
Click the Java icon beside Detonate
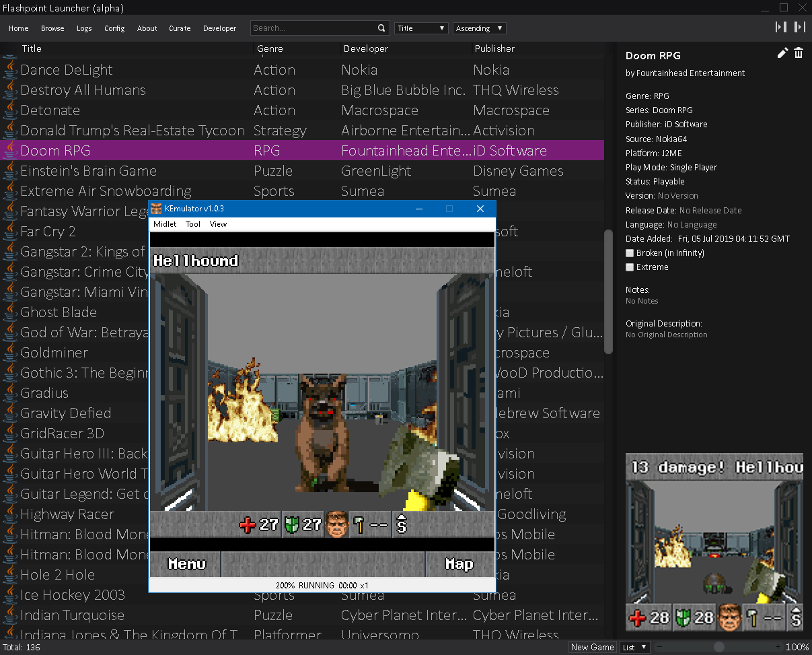tap(9, 110)
